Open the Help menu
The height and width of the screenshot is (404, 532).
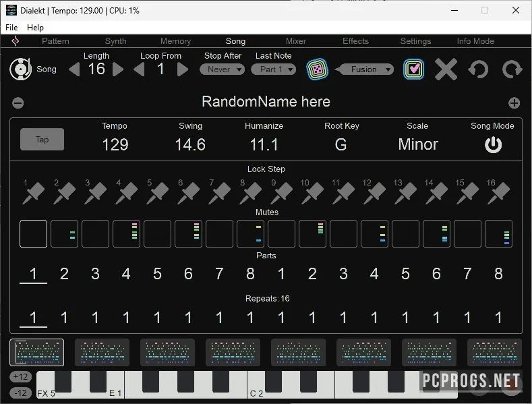coord(35,28)
